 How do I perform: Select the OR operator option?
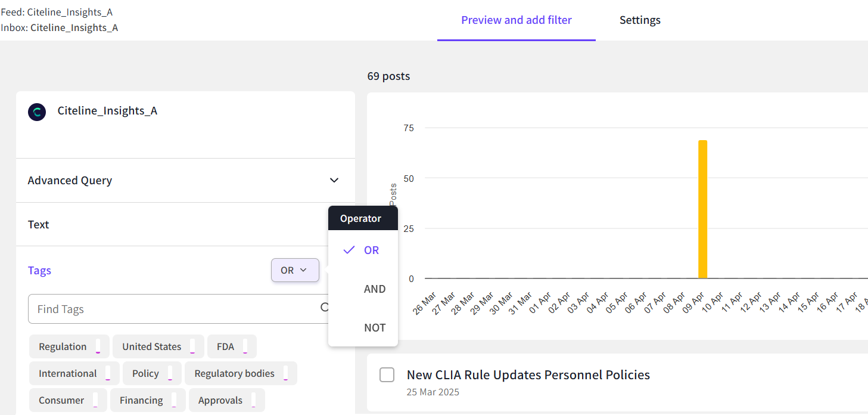coord(371,250)
